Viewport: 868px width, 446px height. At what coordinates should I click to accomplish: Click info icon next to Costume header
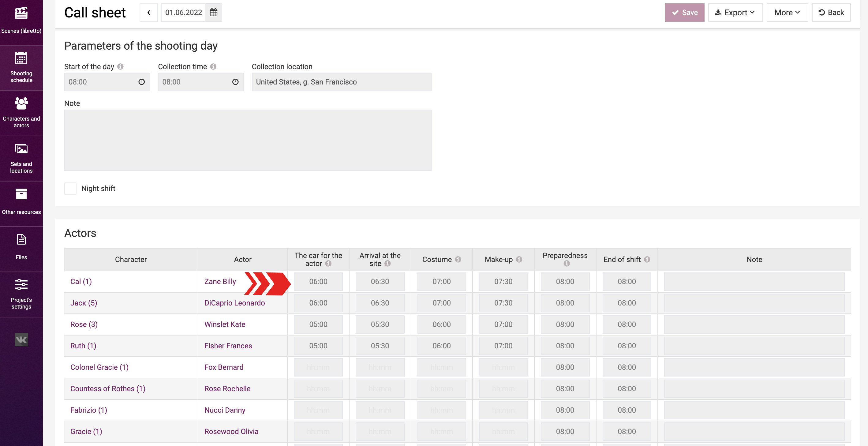coord(458,259)
